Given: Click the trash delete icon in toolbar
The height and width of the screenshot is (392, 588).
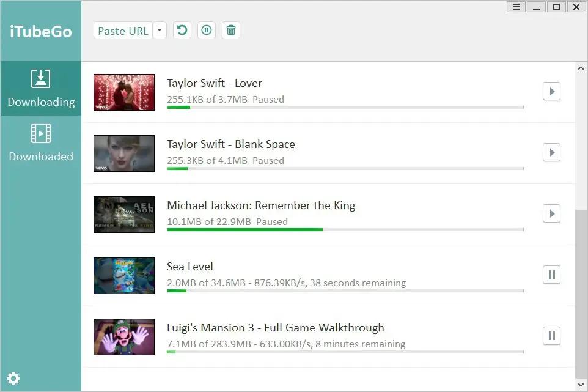Looking at the screenshot, I should (230, 30).
